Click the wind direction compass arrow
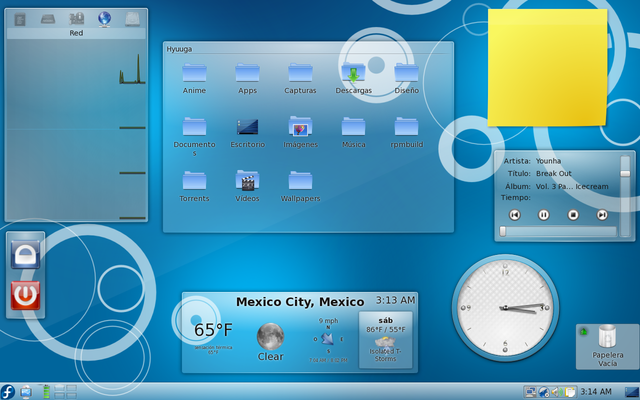This screenshot has width=640, height=400. click(x=327, y=339)
